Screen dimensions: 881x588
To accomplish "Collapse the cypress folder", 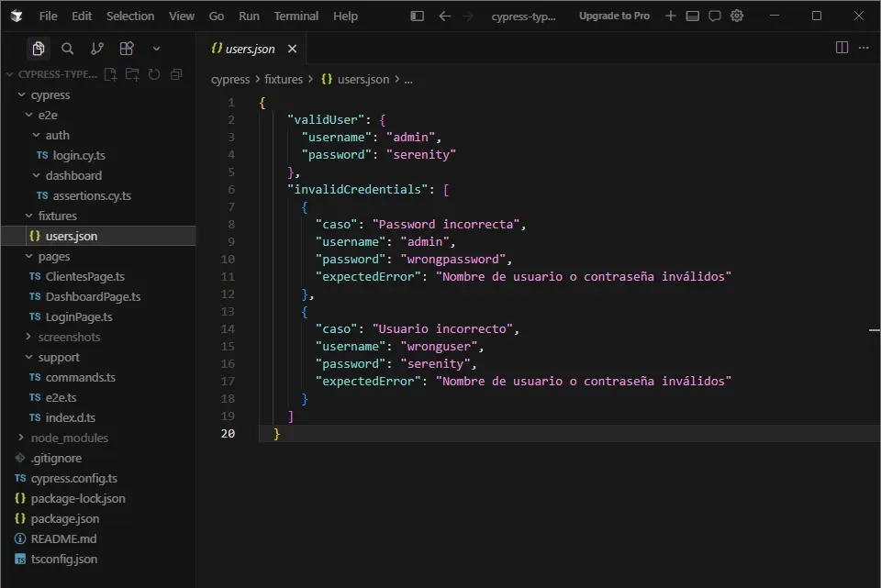I will click(x=50, y=94).
